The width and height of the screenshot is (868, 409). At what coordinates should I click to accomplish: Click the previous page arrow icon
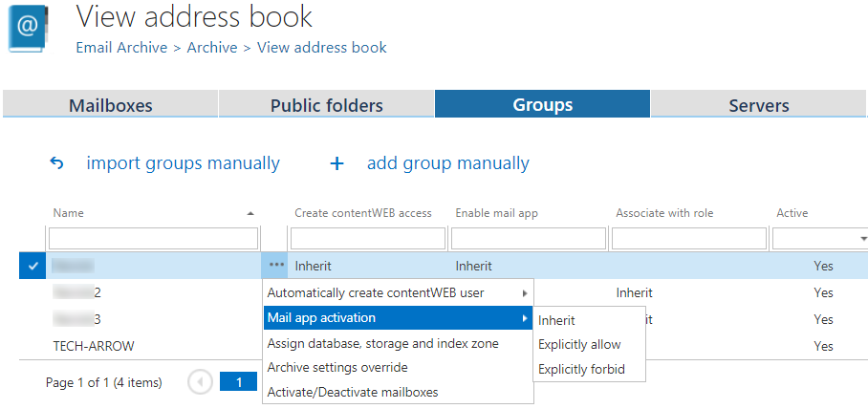200,382
